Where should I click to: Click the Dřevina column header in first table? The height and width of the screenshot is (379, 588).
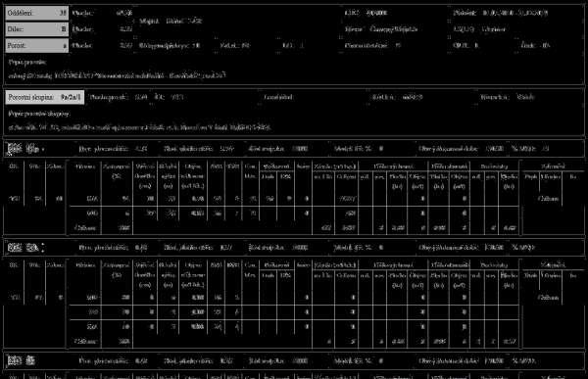85,166
